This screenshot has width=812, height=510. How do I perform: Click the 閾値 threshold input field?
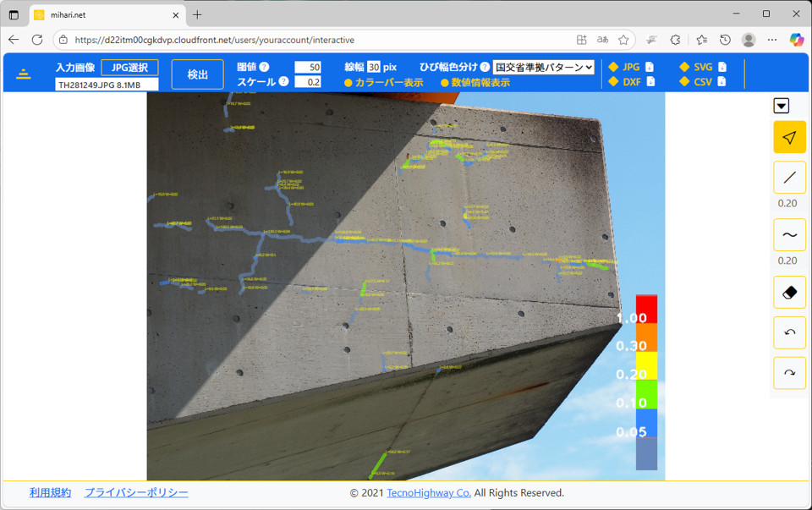coord(307,67)
